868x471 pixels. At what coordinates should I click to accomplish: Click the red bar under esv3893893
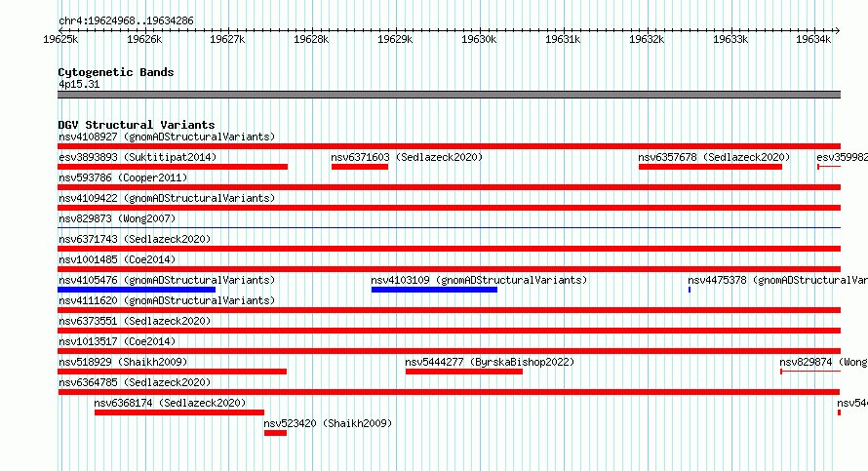[173, 167]
